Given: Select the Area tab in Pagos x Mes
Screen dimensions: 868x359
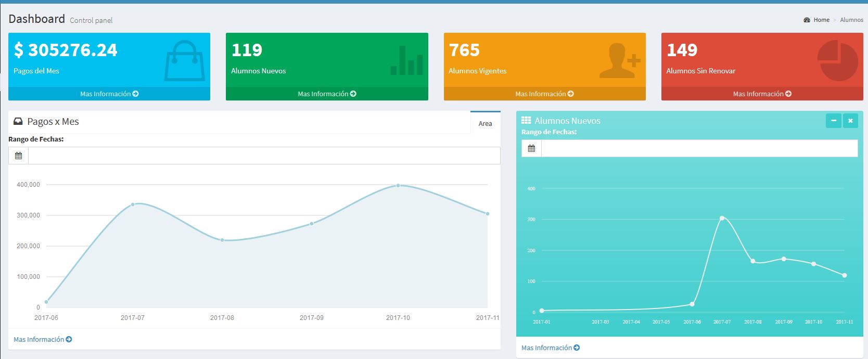Looking at the screenshot, I should click(x=485, y=123).
